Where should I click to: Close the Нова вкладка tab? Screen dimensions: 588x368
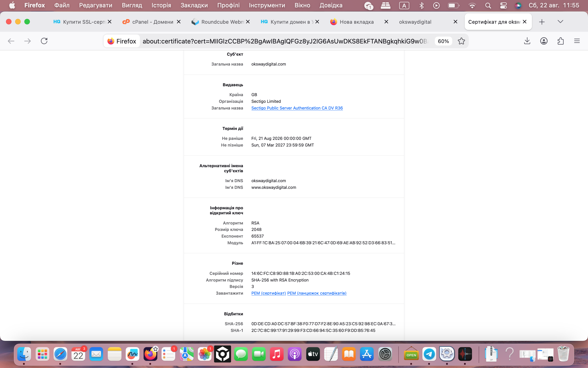[x=386, y=22]
